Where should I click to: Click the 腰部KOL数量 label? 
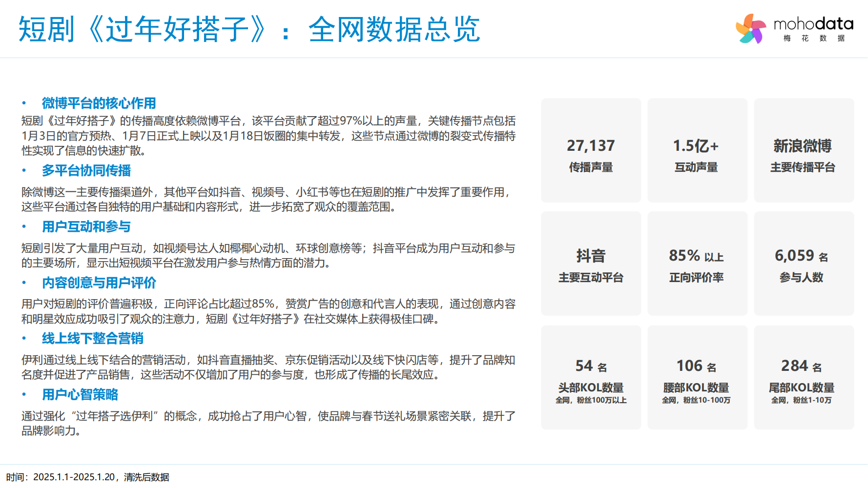[696, 388]
